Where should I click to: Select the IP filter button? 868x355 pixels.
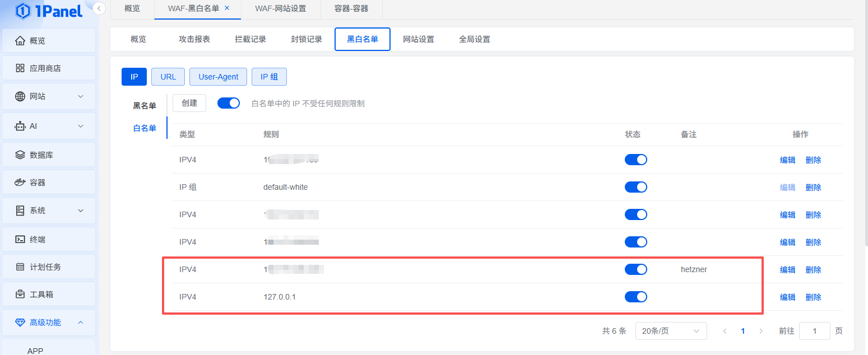tap(134, 77)
